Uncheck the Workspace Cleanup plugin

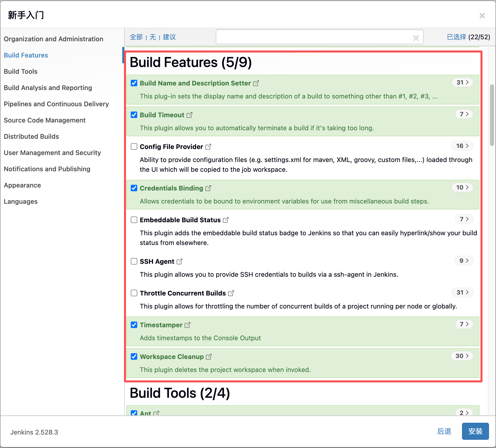[x=134, y=356]
